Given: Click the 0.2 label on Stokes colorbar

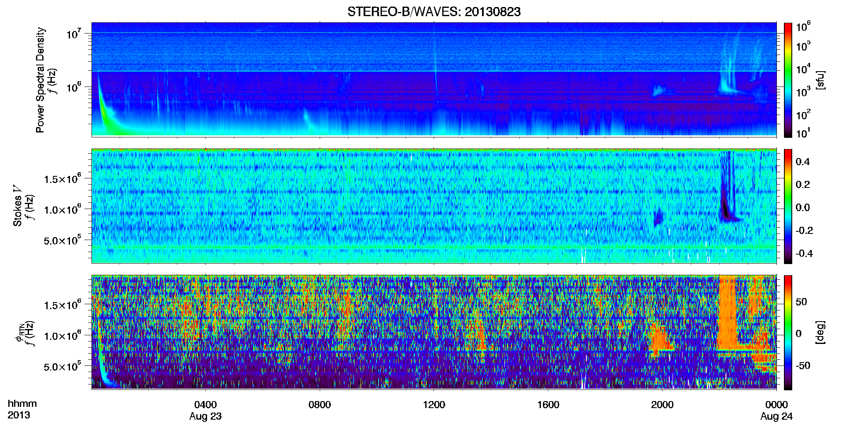Looking at the screenshot, I should coord(803,185).
